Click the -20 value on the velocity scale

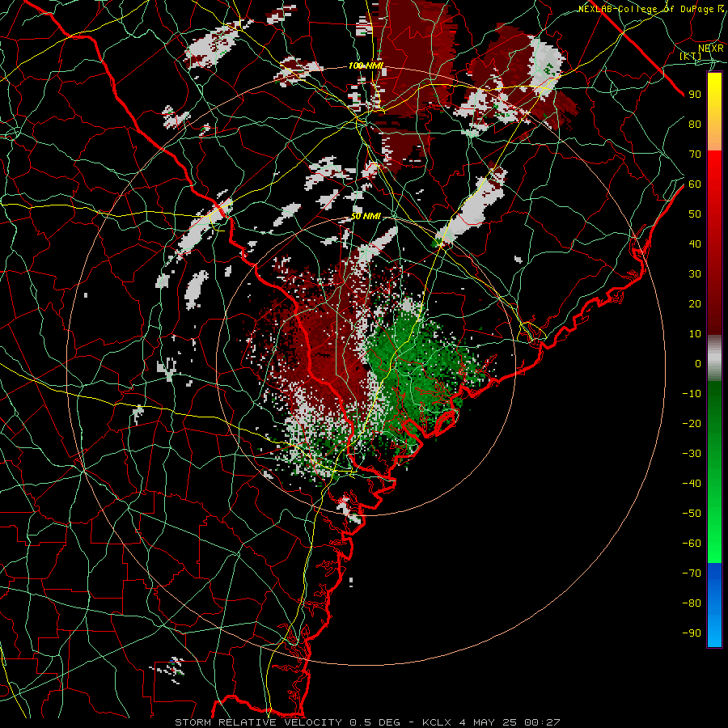(x=692, y=423)
